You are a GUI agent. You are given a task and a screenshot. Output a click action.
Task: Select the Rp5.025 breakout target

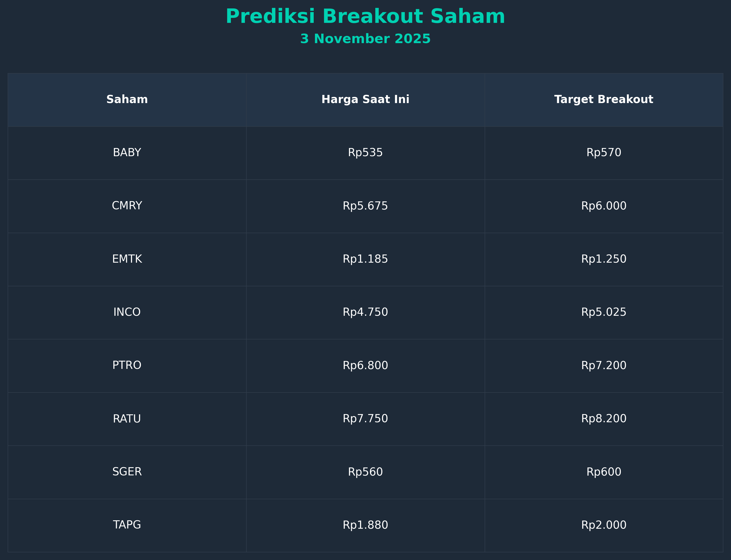click(604, 312)
